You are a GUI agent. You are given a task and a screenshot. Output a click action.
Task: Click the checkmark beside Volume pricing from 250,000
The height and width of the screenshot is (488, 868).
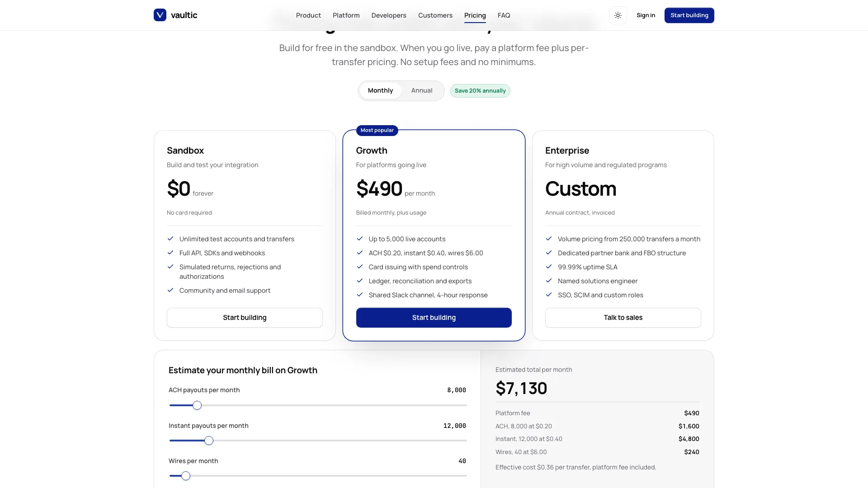click(x=549, y=239)
